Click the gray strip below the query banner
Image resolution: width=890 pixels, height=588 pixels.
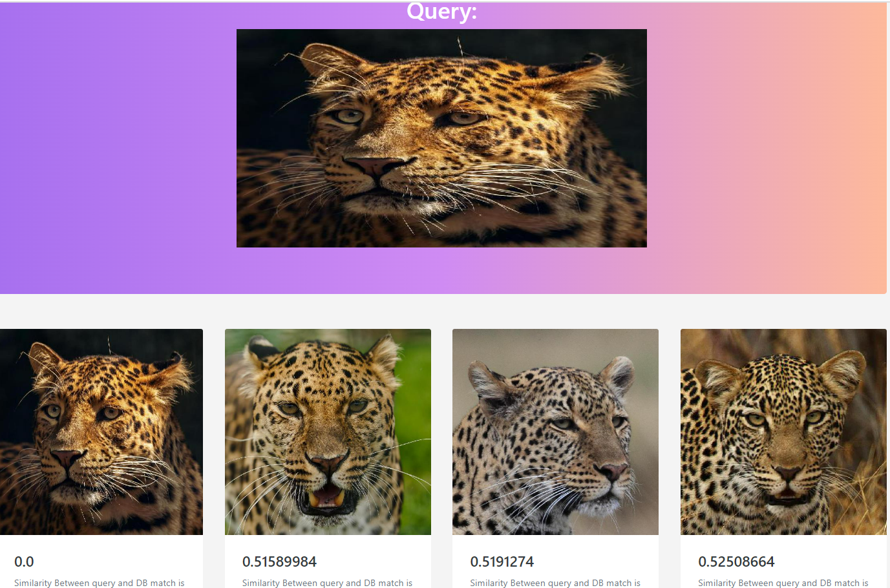click(445, 311)
